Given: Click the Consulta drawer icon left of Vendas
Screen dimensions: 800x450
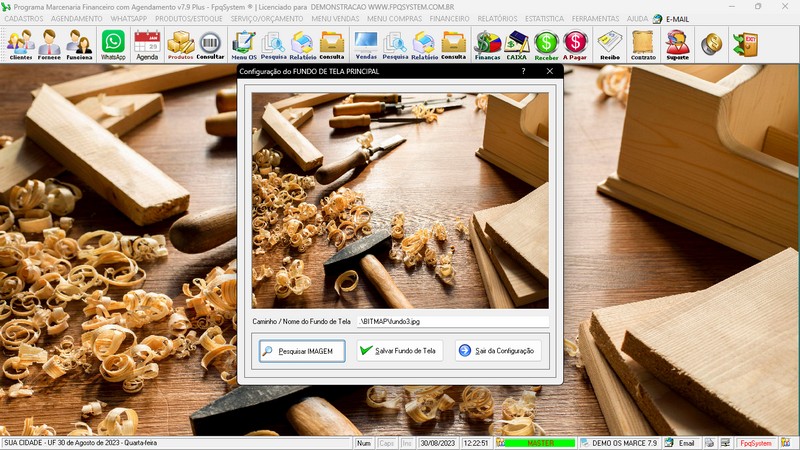Looking at the screenshot, I should click(x=332, y=44).
